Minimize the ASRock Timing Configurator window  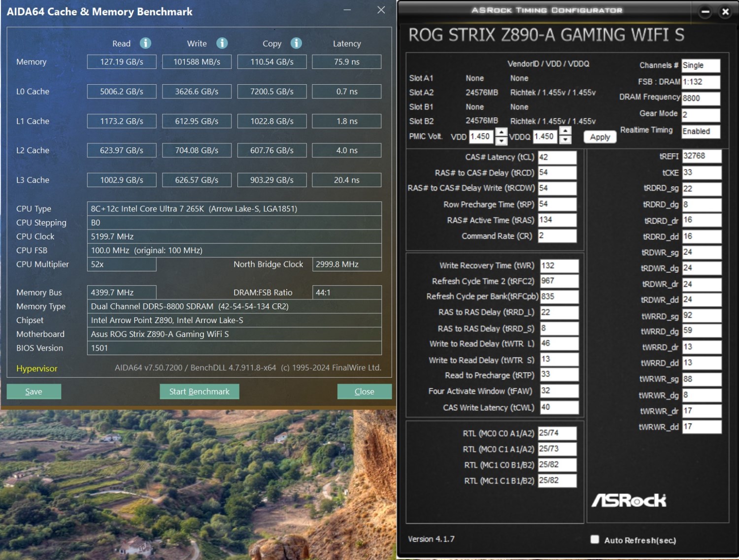click(x=705, y=12)
